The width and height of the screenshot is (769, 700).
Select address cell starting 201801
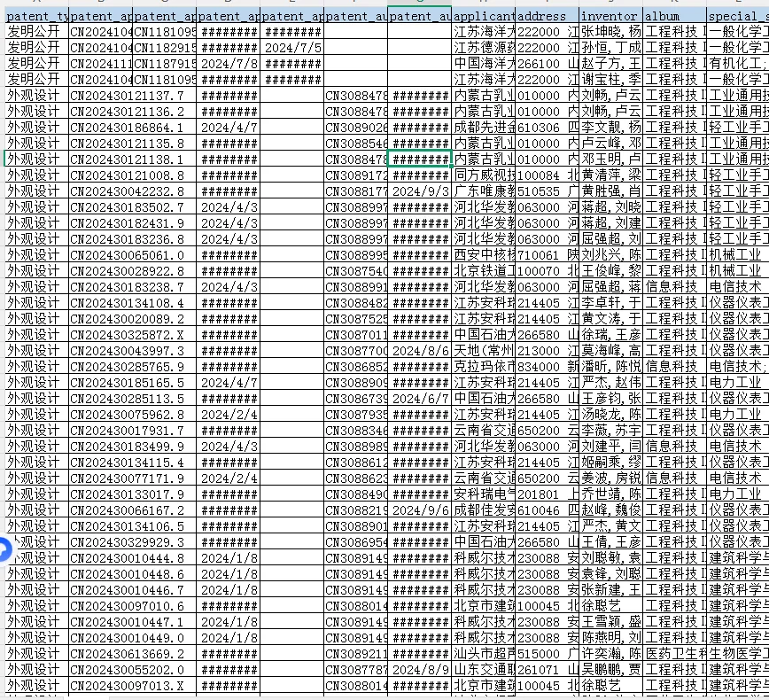point(547,494)
